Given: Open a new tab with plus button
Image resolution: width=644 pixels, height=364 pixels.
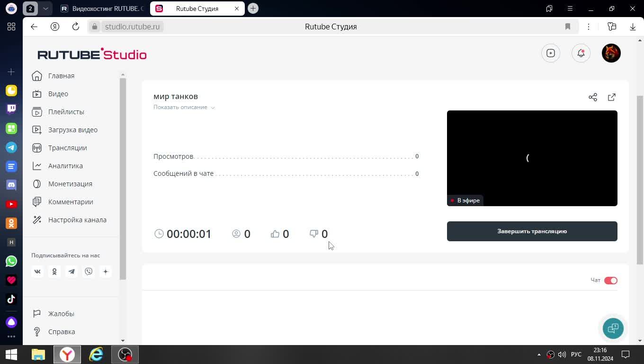Looking at the screenshot, I should 253,9.
